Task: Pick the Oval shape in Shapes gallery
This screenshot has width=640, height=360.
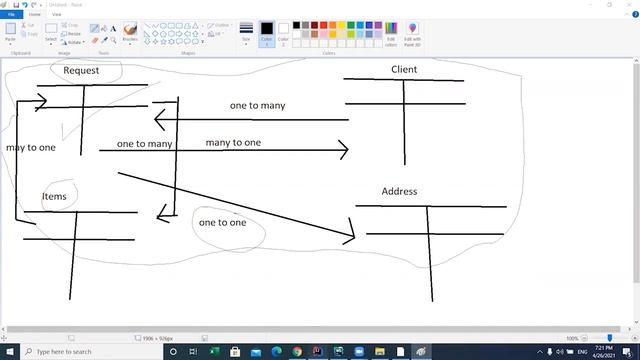Action: click(163, 26)
